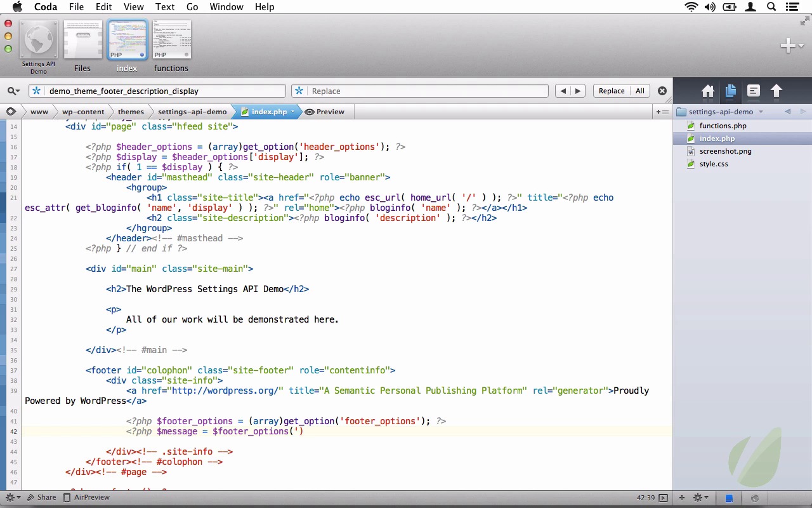The image size is (812, 508).
Task: Open the Edit menu
Action: point(104,7)
